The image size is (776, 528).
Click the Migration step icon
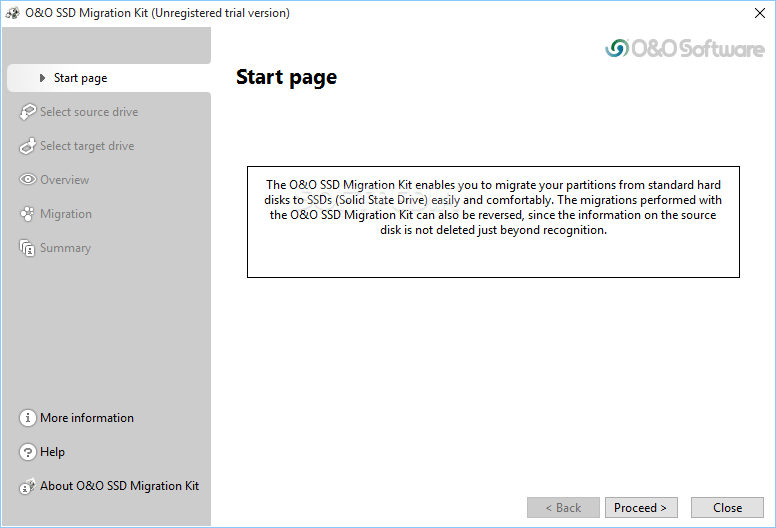[x=28, y=214]
